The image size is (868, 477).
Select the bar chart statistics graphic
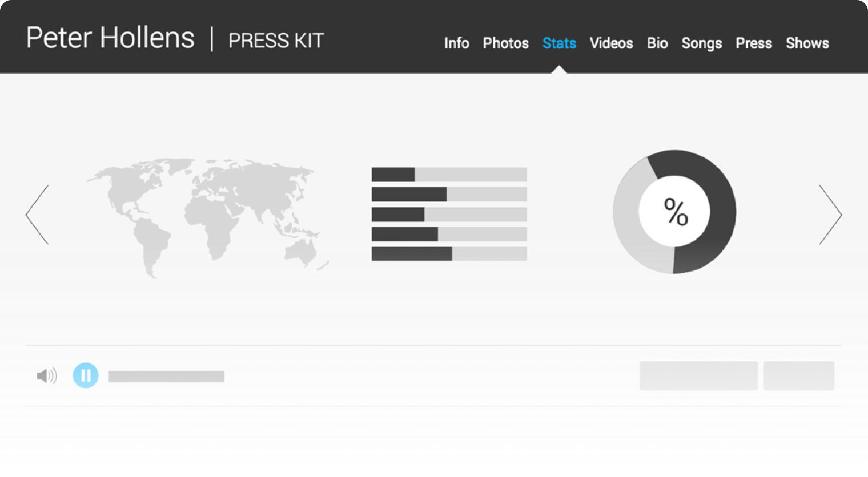[449, 214]
